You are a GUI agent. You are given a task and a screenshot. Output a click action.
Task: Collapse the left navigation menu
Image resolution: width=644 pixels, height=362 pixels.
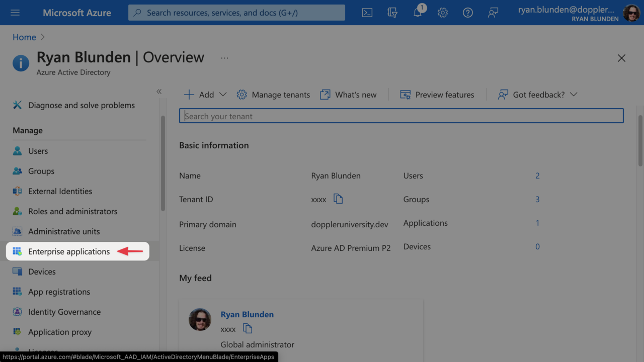click(x=159, y=92)
